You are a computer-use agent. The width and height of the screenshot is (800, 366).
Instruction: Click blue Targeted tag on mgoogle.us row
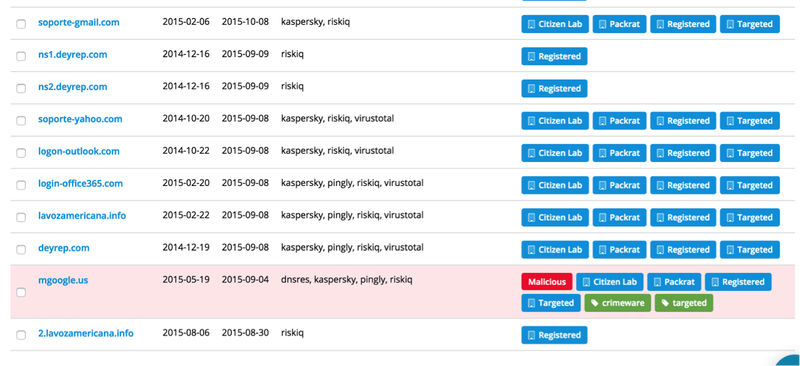(x=551, y=303)
